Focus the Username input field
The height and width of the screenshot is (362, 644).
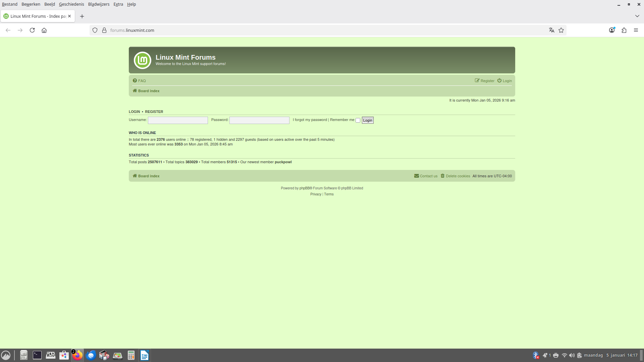pos(178,120)
